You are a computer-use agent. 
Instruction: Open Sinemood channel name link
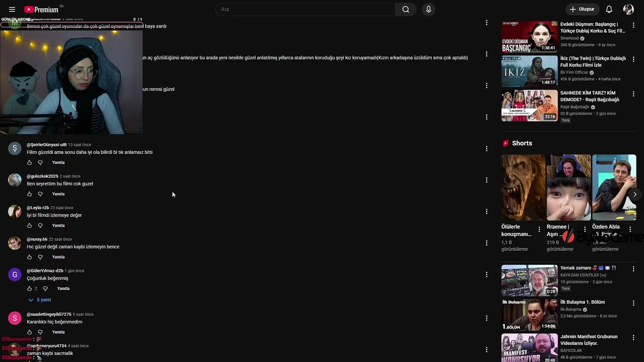click(570, 38)
